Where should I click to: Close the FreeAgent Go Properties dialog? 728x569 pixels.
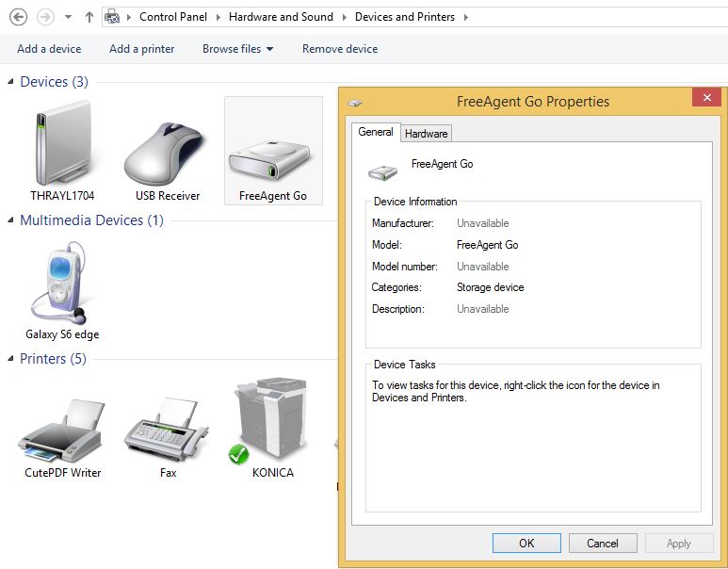706,97
